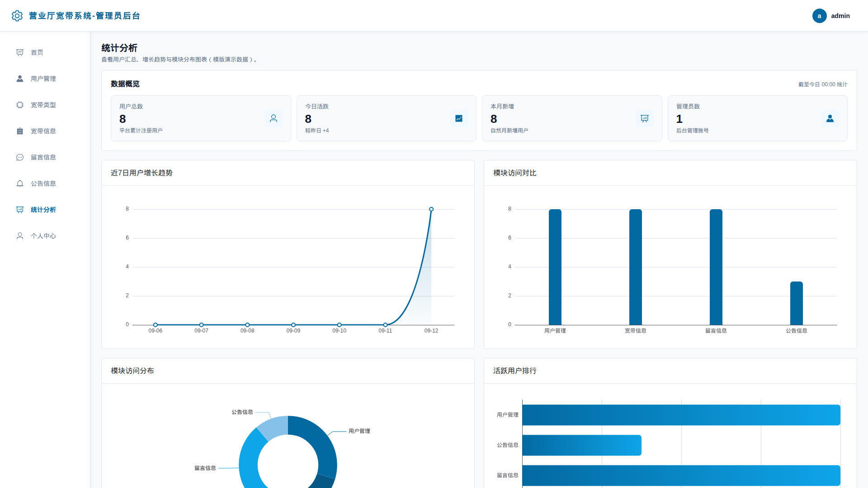Select the 09-08 point on the trend chart

[x=247, y=325]
